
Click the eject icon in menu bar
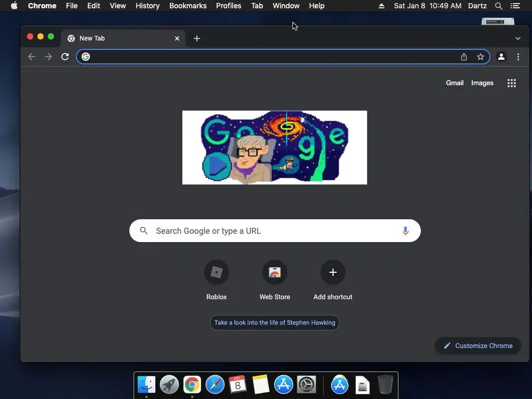coord(381,6)
